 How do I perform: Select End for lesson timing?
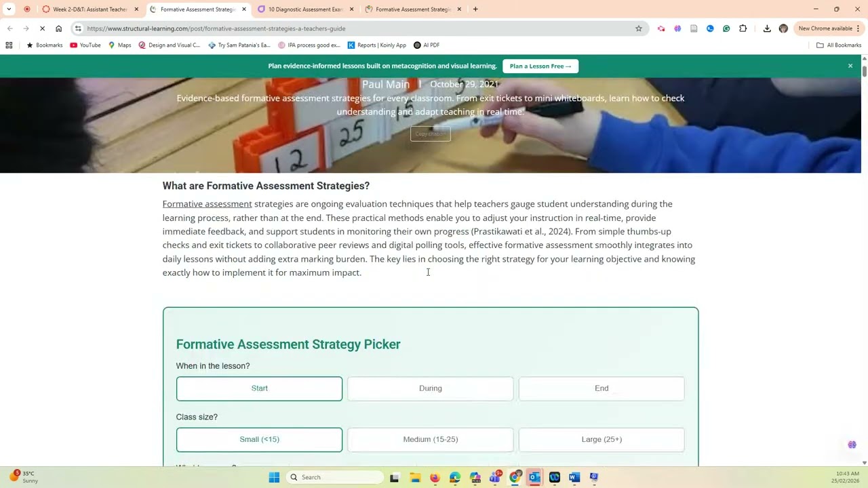pos(601,389)
